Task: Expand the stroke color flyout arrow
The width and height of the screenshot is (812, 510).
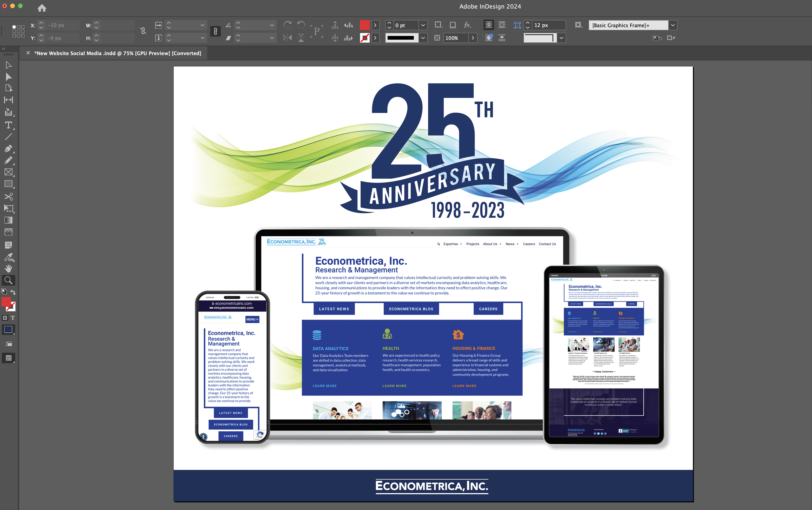Action: (x=375, y=38)
